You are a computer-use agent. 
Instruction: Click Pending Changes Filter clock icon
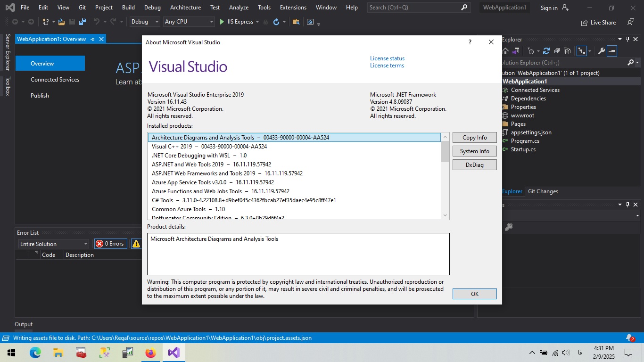[531, 51]
